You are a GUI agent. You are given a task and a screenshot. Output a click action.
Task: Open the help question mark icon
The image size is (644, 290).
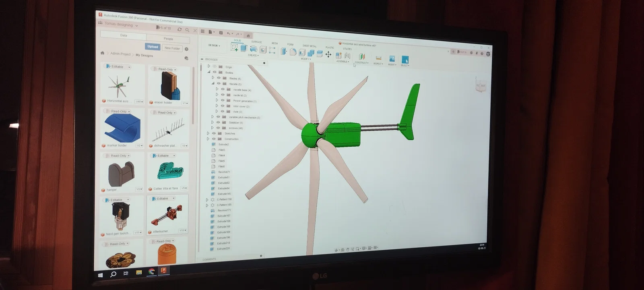coord(482,53)
